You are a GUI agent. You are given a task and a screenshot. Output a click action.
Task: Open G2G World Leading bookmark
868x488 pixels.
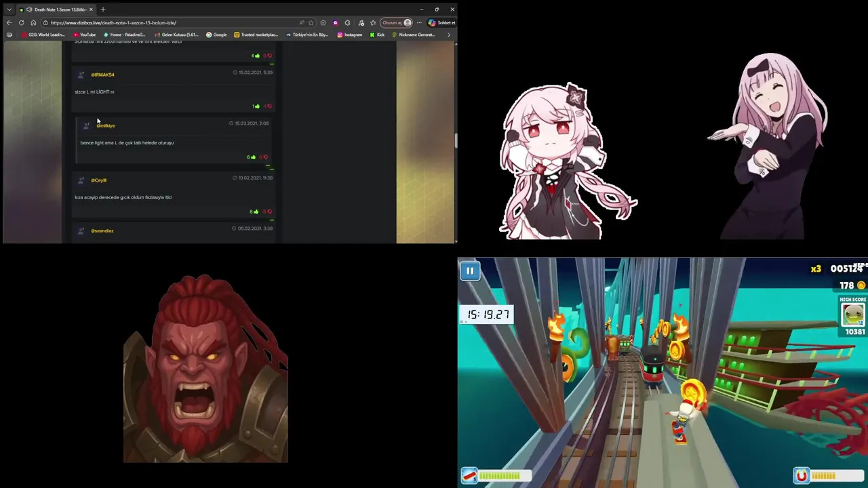43,35
